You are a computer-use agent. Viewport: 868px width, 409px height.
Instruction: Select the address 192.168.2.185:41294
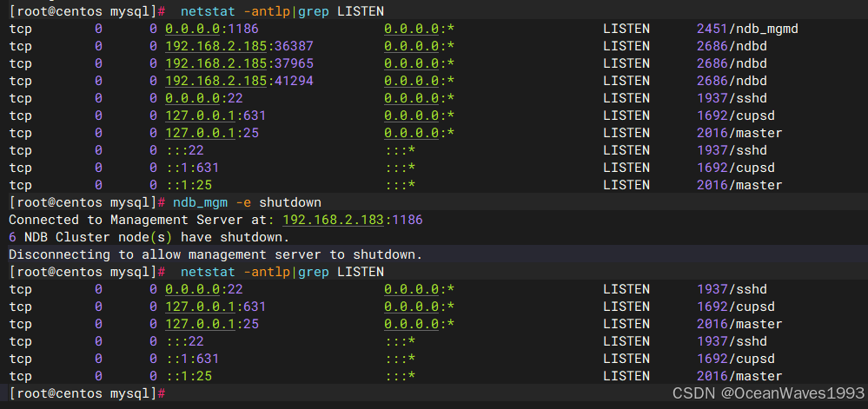click(239, 81)
